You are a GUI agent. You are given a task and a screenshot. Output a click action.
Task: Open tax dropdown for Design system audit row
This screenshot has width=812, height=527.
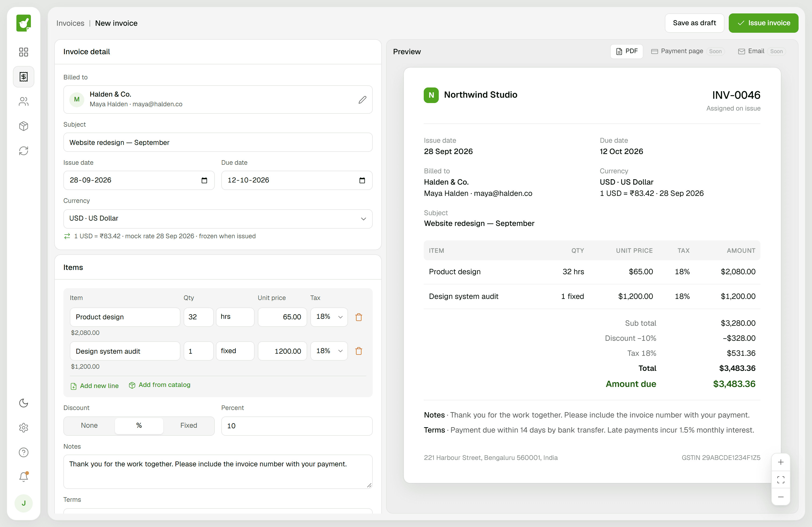[329, 351]
